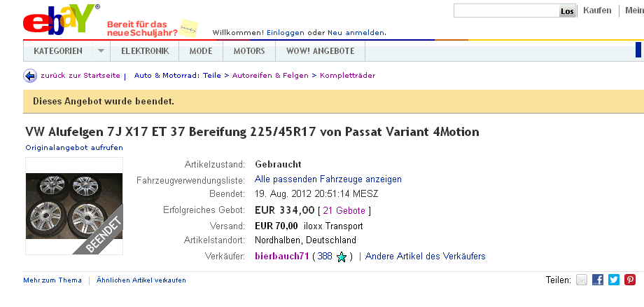Image resolution: width=644 pixels, height=307 pixels.
Task: Click the blue back arrow icon
Action: pyautogui.click(x=30, y=76)
